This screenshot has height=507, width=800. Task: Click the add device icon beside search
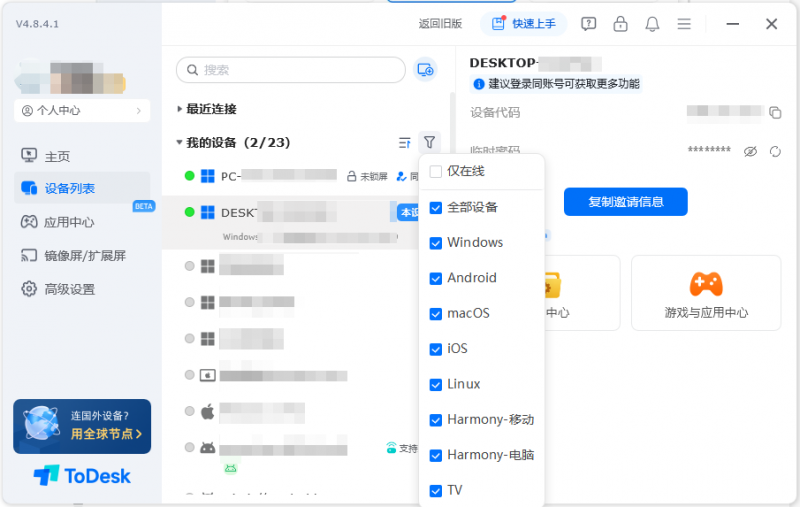426,70
